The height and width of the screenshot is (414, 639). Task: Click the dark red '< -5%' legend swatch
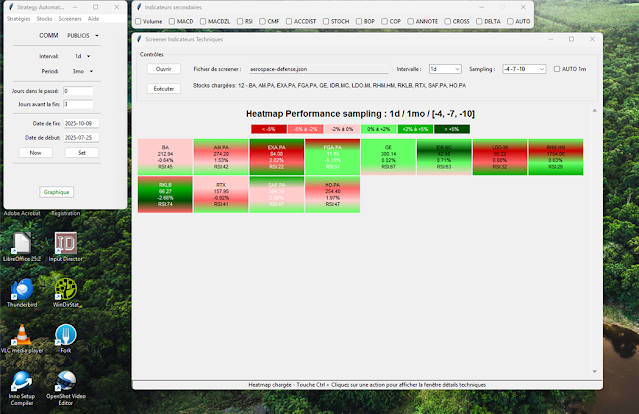point(268,129)
